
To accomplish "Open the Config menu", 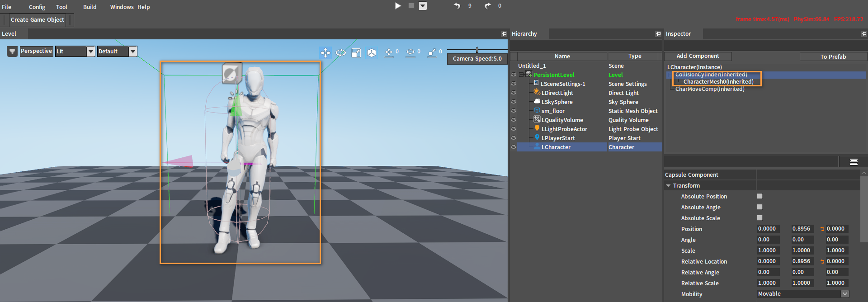I will click(x=37, y=7).
